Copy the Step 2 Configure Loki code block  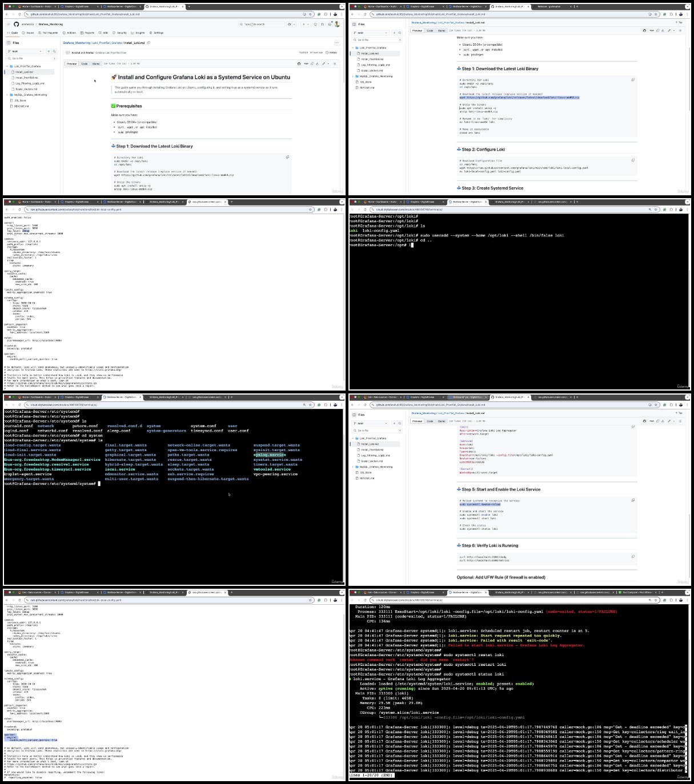[x=633, y=160]
